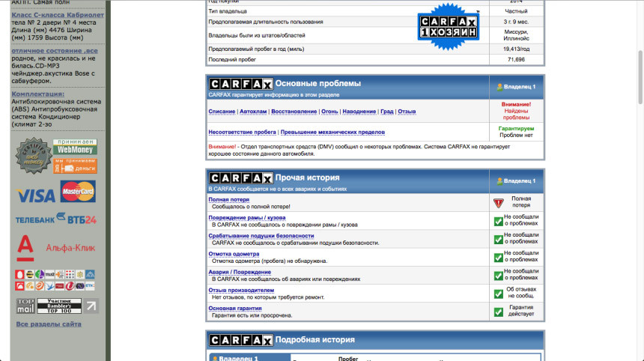Click the 3 г. 9 мес. value
Screen dimensions: 644x361
coord(516,22)
